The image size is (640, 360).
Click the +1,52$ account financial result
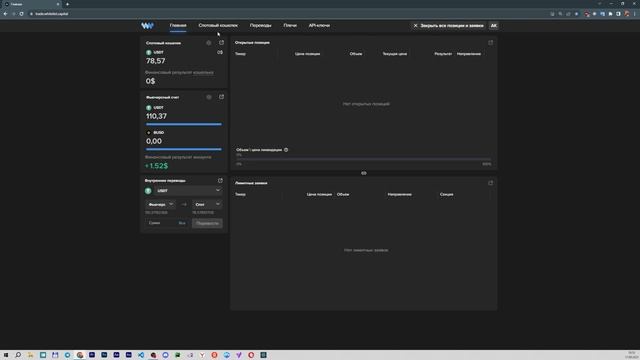tap(156, 166)
